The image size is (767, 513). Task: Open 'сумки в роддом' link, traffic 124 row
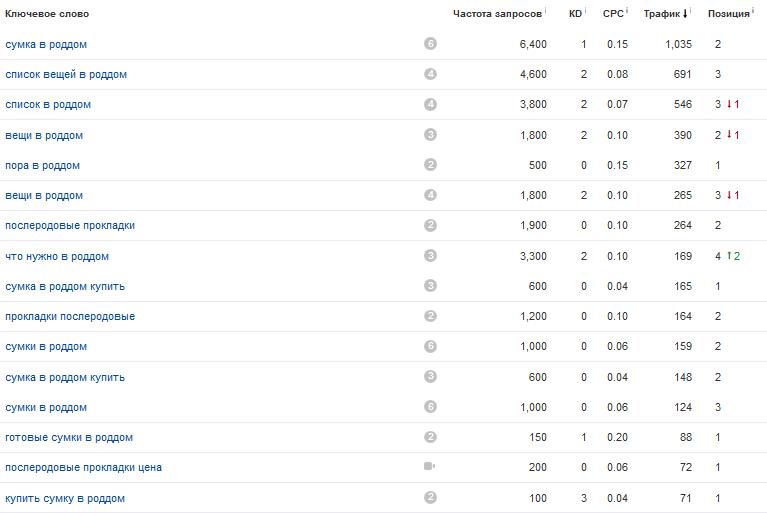click(46, 408)
